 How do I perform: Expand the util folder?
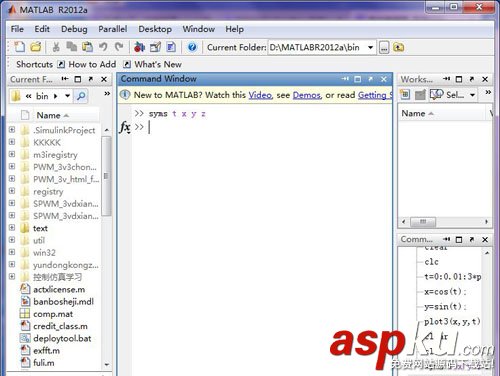(12, 240)
